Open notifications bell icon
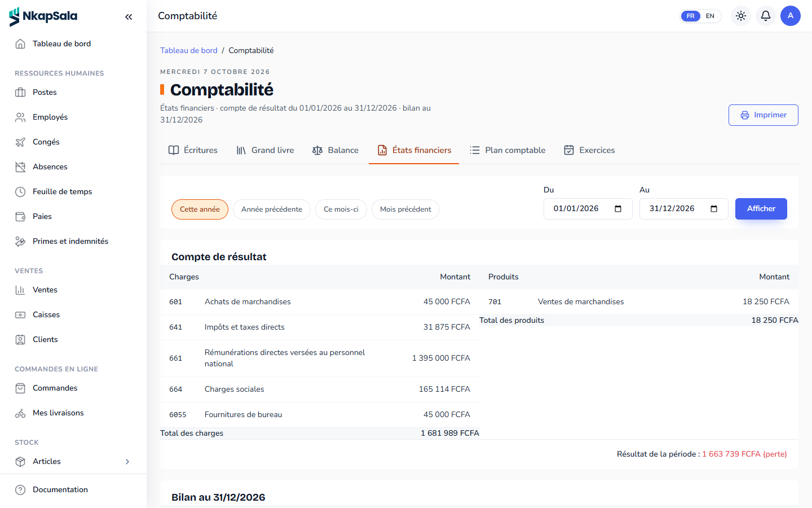 (x=766, y=16)
